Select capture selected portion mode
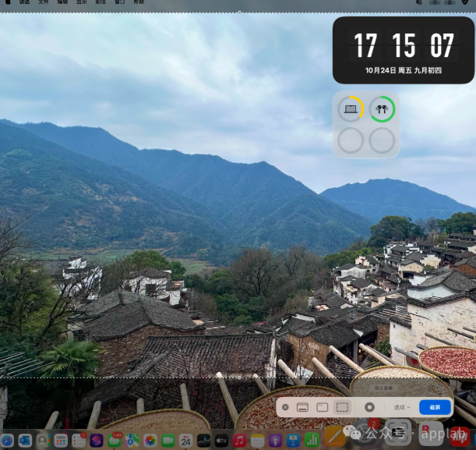Image resolution: width=476 pixels, height=450 pixels. (x=342, y=407)
